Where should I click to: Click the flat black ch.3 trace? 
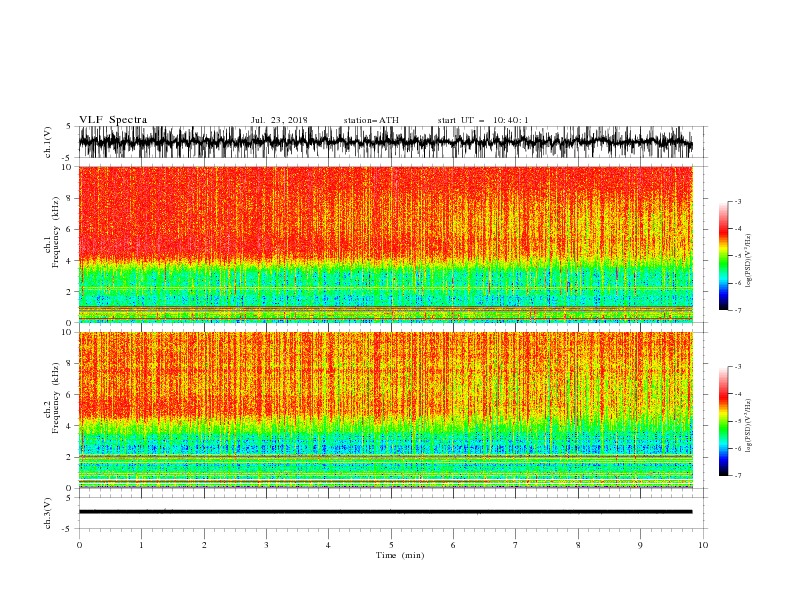(385, 512)
